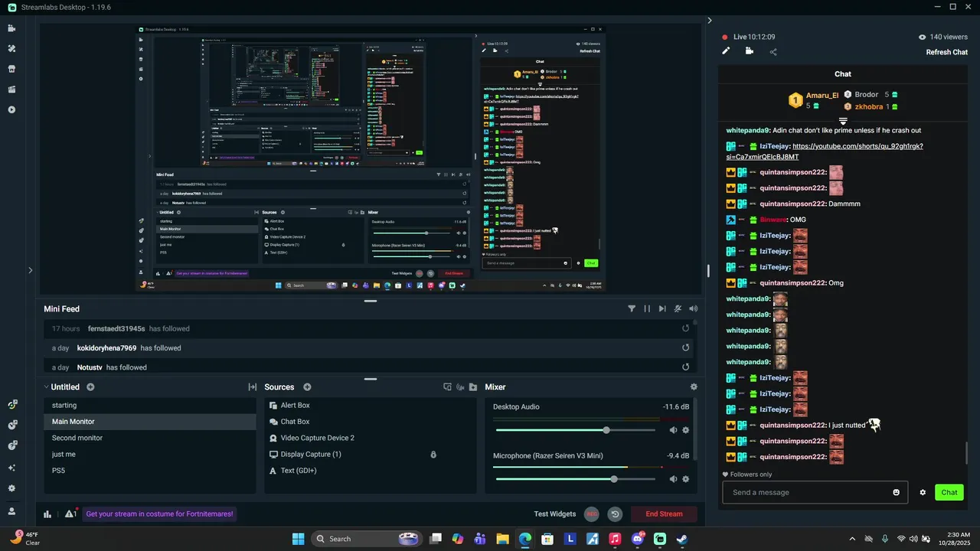Open advanced audio Mixer gear

click(x=694, y=387)
